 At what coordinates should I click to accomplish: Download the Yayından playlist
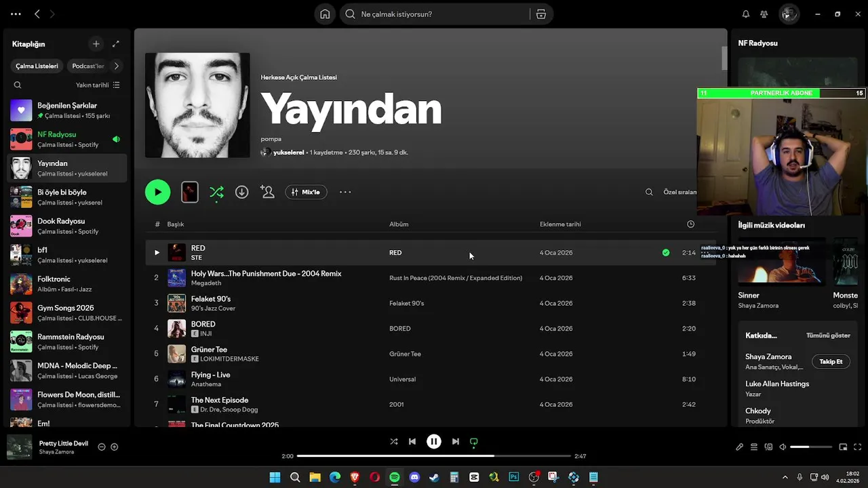click(x=241, y=192)
